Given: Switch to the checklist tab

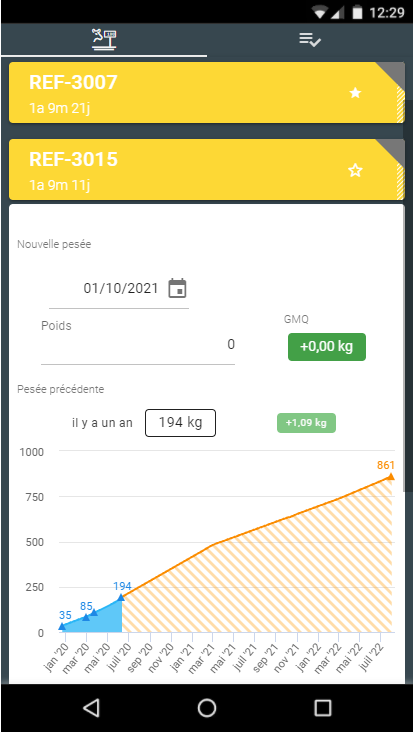Looking at the screenshot, I should [x=310, y=40].
